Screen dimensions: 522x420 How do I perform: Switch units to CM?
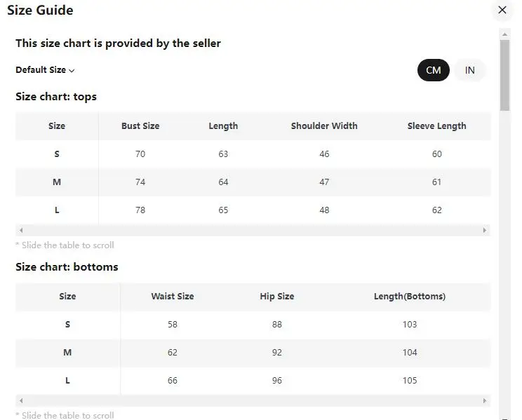[x=433, y=70]
